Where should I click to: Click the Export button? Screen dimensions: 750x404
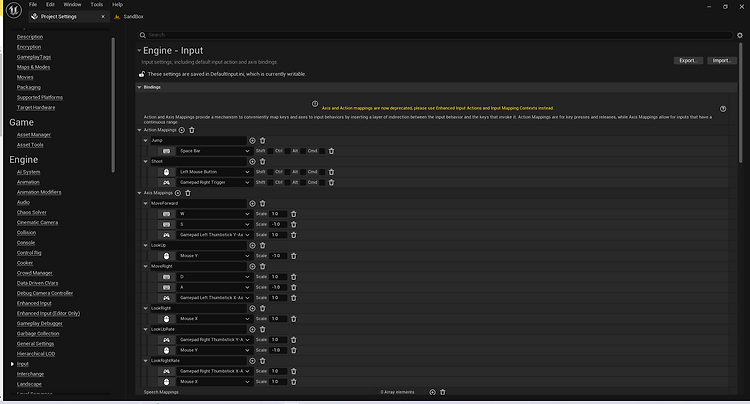[688, 61]
